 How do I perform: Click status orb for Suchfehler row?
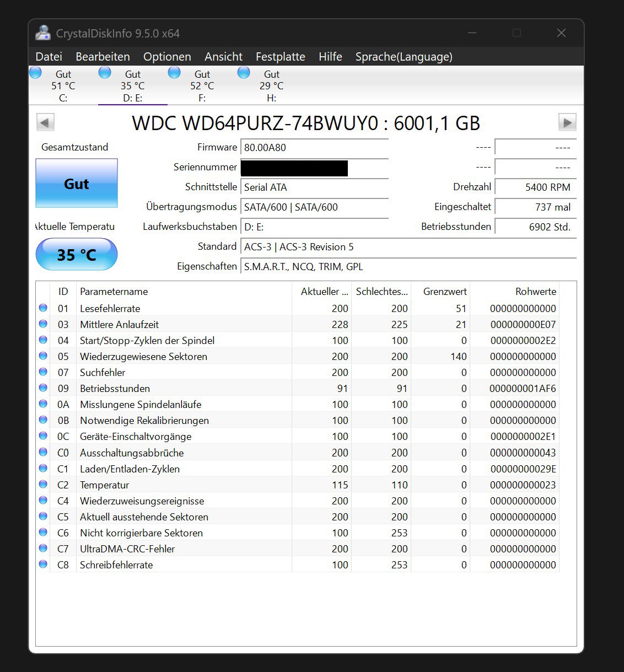43,372
